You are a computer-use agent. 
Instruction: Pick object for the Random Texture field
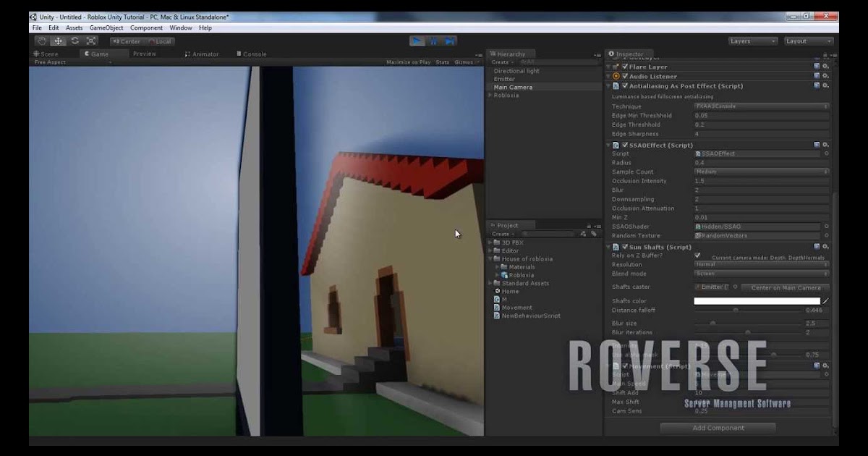[x=826, y=236]
